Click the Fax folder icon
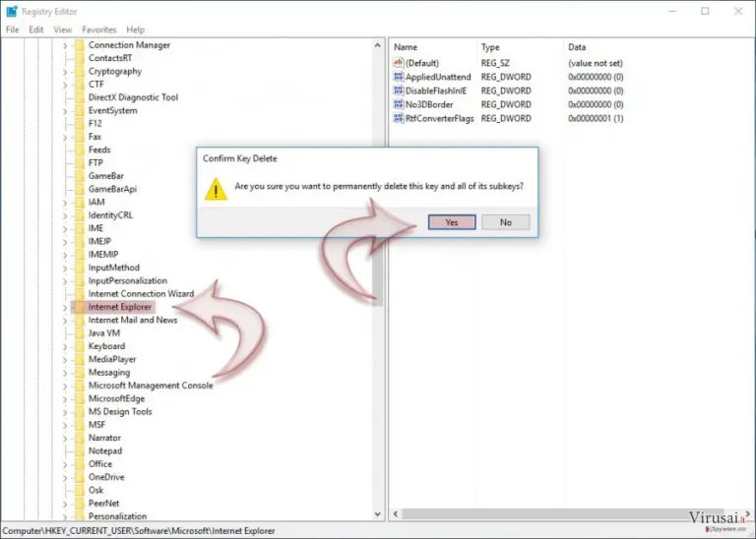This screenshot has height=539, width=756. click(79, 137)
